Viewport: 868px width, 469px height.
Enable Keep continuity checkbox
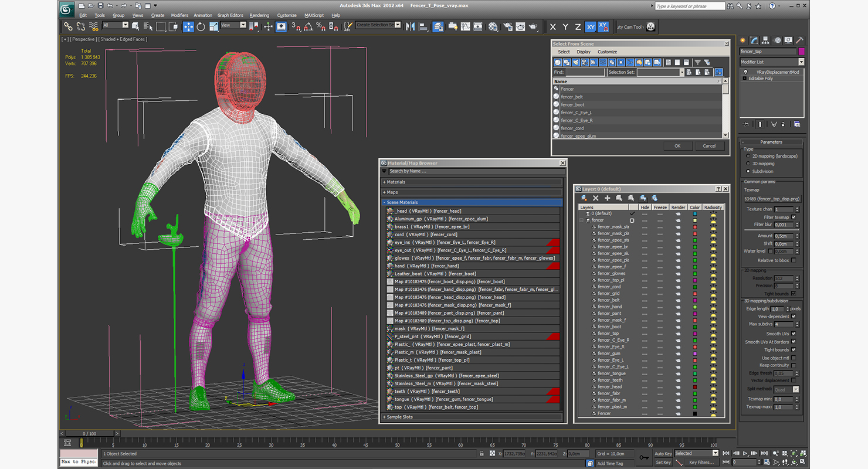[x=794, y=365]
